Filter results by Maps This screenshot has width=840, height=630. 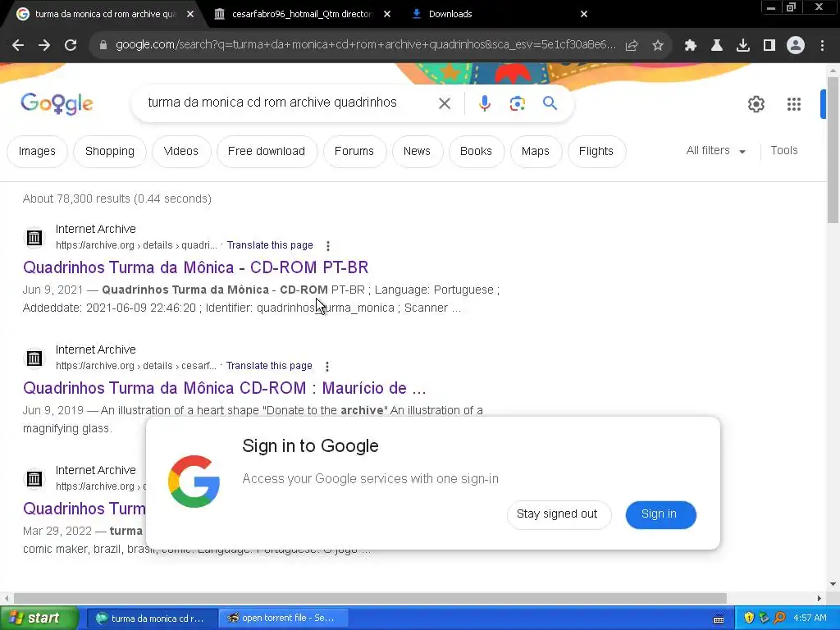click(x=536, y=152)
